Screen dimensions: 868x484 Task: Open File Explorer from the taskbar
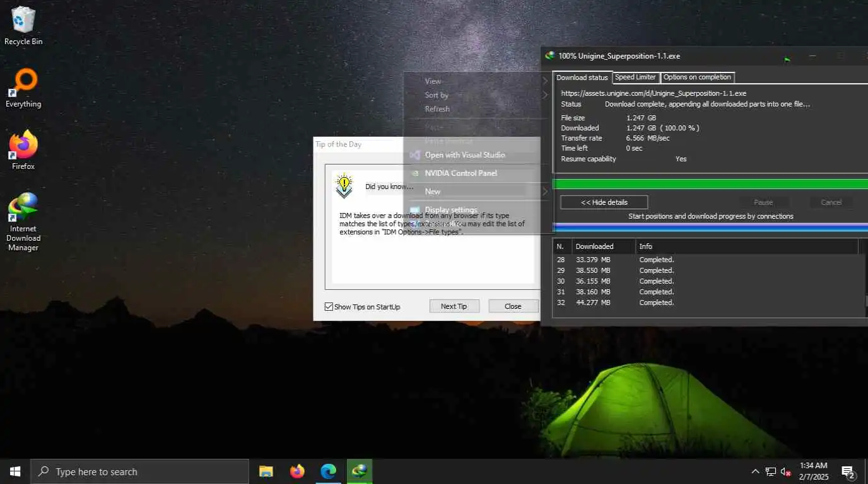coord(266,471)
